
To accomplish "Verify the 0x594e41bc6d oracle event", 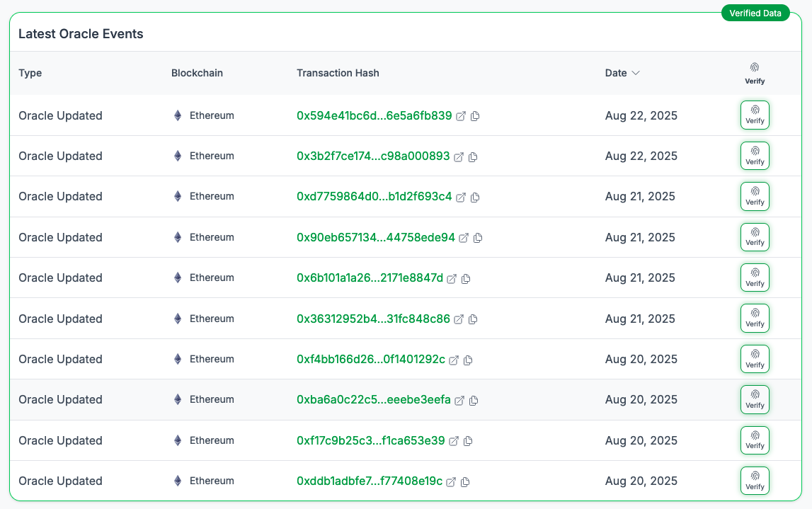I will (x=755, y=115).
